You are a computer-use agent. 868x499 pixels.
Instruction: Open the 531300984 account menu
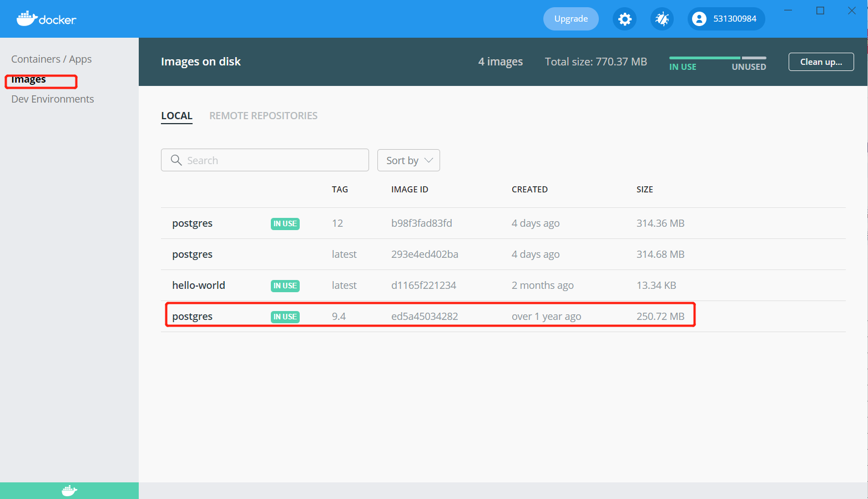point(726,19)
